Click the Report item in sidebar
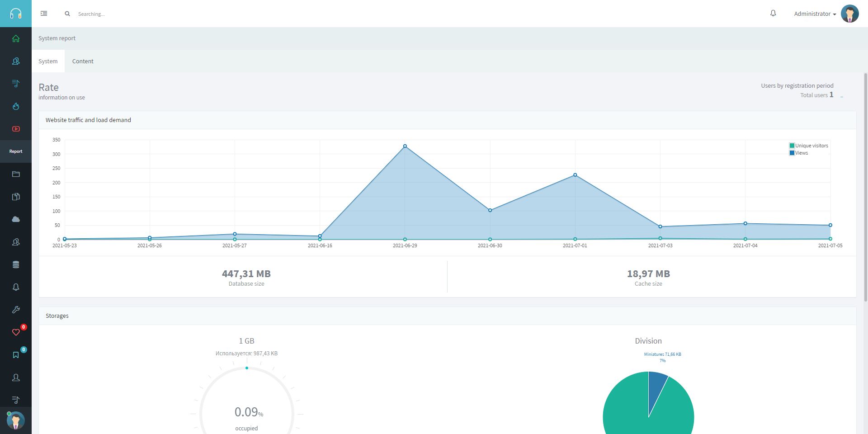The width and height of the screenshot is (868, 434). [16, 151]
